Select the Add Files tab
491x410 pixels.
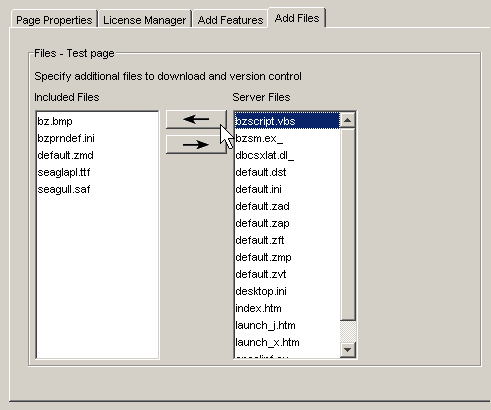click(x=297, y=18)
